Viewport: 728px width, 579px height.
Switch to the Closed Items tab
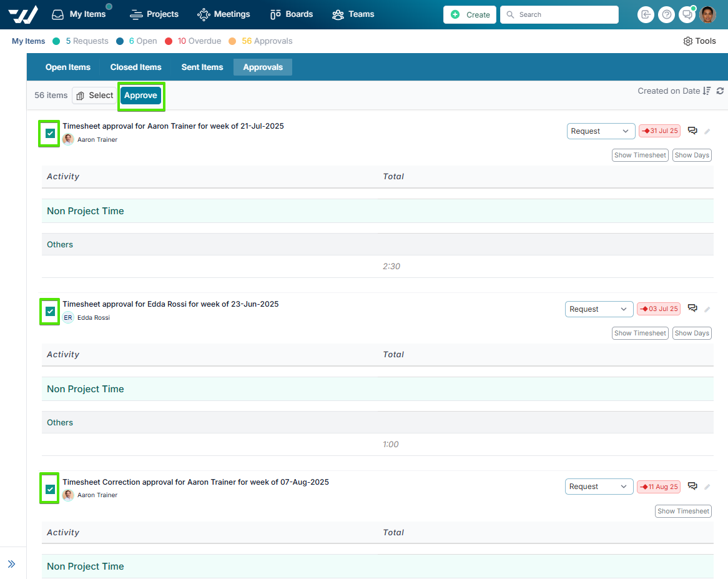coord(135,67)
